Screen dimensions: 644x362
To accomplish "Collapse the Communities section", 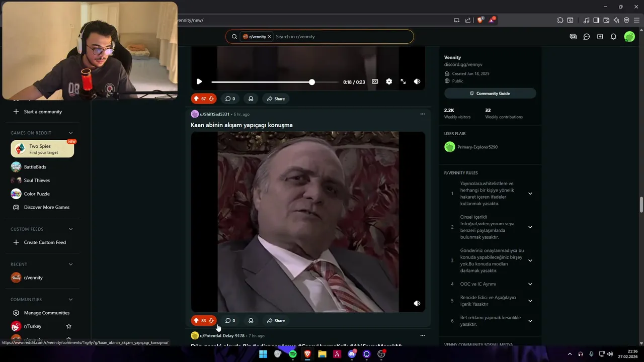I will (70, 299).
